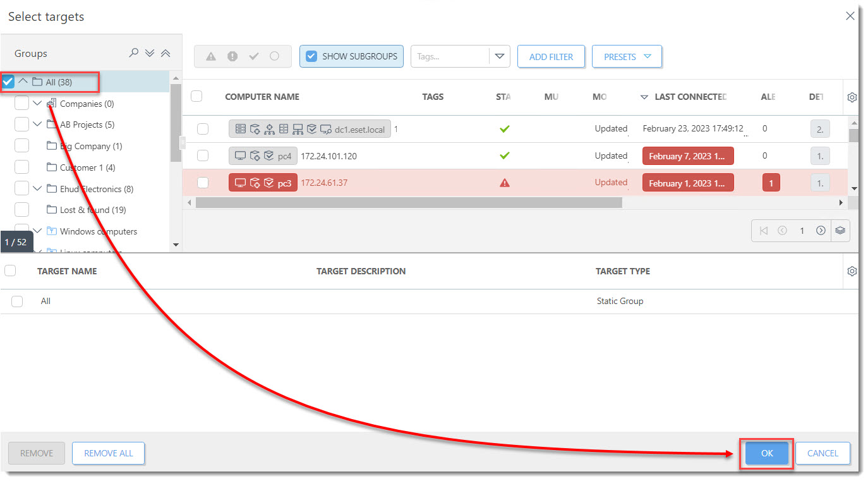Click the shield-check icon on pc4

point(269,155)
